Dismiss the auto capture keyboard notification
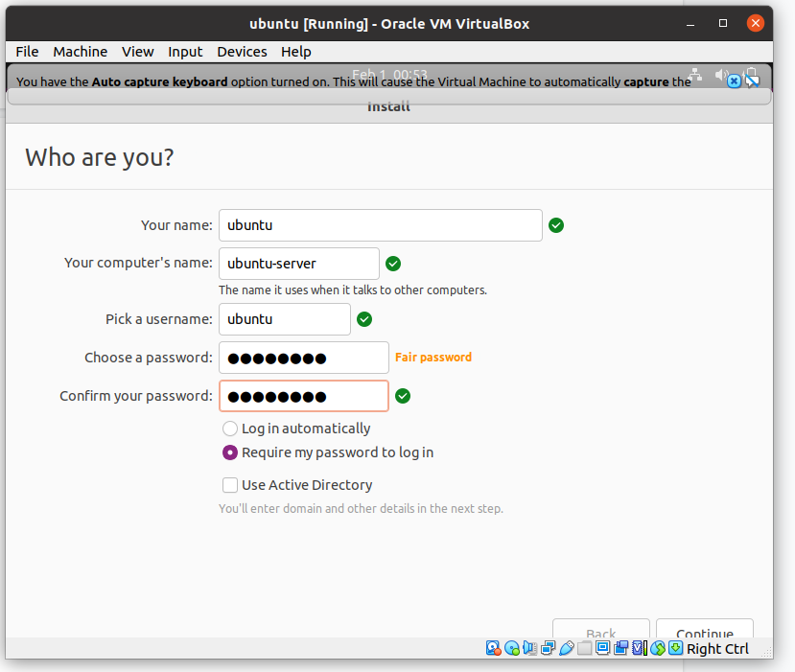Image resolution: width=795 pixels, height=672 pixels. (x=734, y=81)
